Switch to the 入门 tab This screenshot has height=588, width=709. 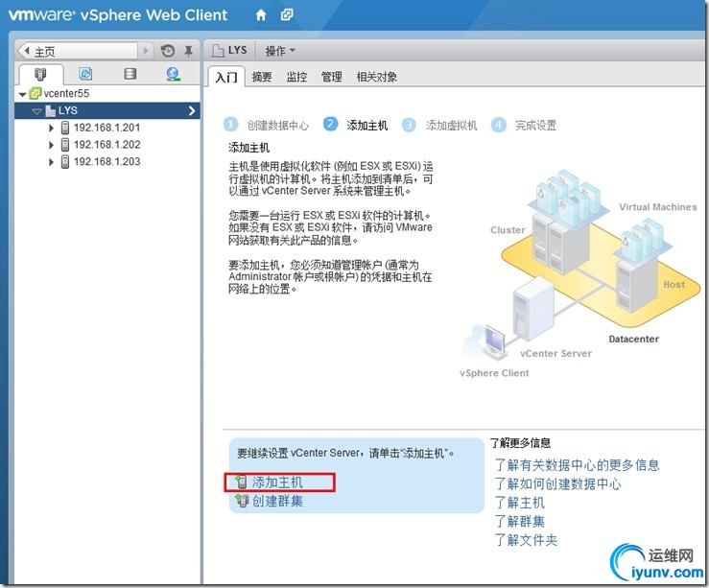[226, 77]
